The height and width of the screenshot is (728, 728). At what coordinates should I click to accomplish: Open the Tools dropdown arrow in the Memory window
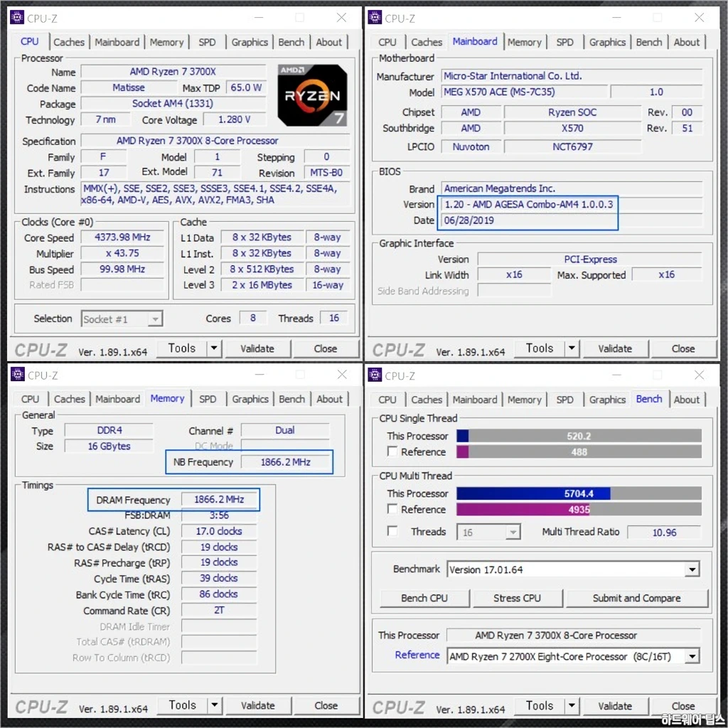214,705
